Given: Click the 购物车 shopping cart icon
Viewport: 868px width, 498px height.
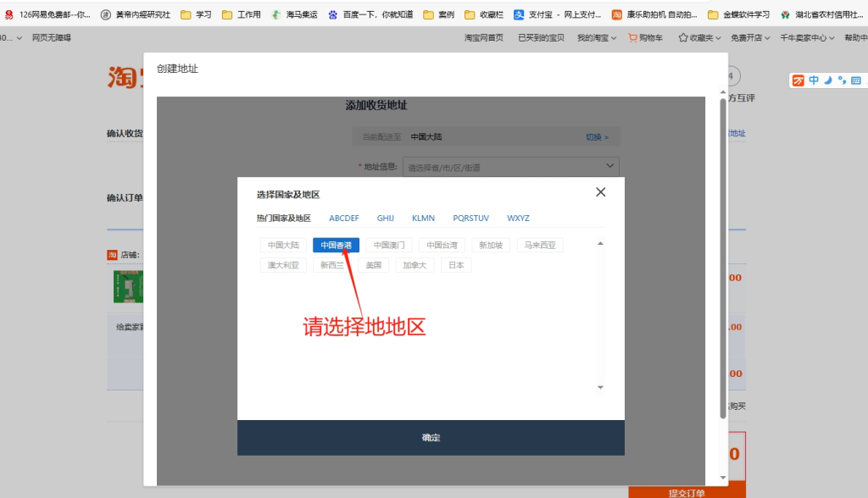Looking at the screenshot, I should [x=632, y=37].
